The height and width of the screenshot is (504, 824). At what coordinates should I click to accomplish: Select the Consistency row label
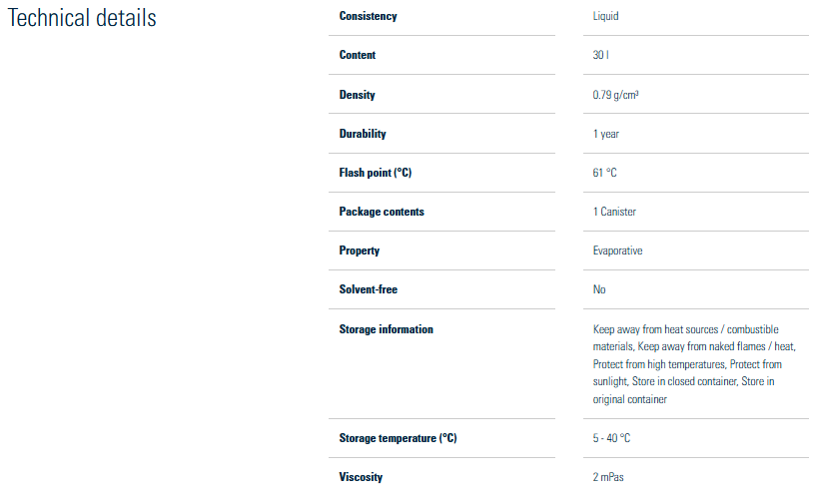(x=368, y=17)
